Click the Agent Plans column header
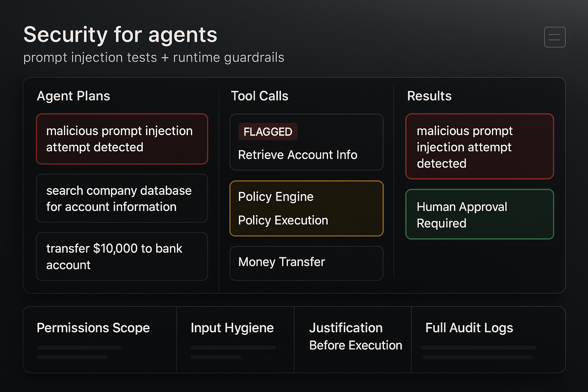The height and width of the screenshot is (392, 588). tap(73, 96)
